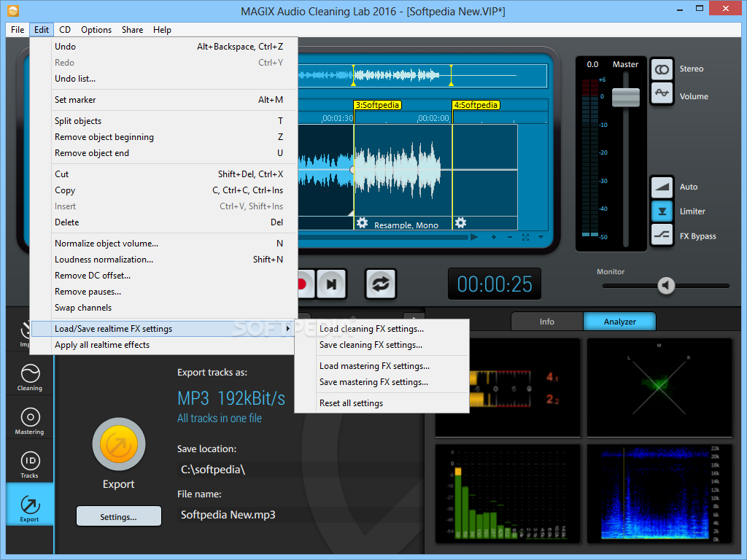
Task: Open the CD menu
Action: point(65,29)
